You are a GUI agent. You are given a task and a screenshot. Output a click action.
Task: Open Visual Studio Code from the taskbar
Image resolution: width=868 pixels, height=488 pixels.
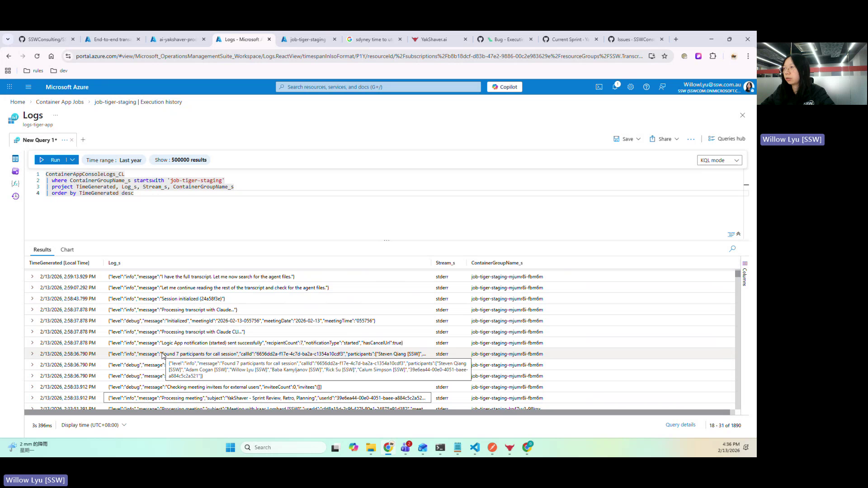coord(475,447)
